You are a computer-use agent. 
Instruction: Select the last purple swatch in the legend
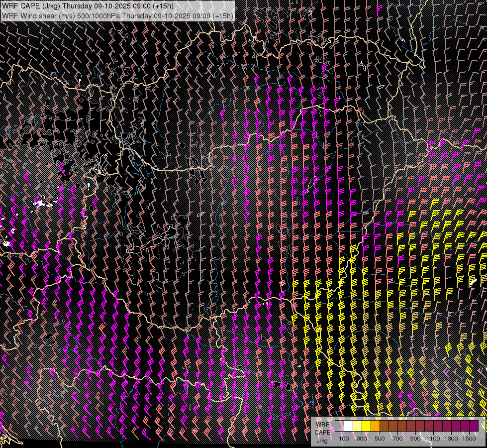click(x=474, y=426)
